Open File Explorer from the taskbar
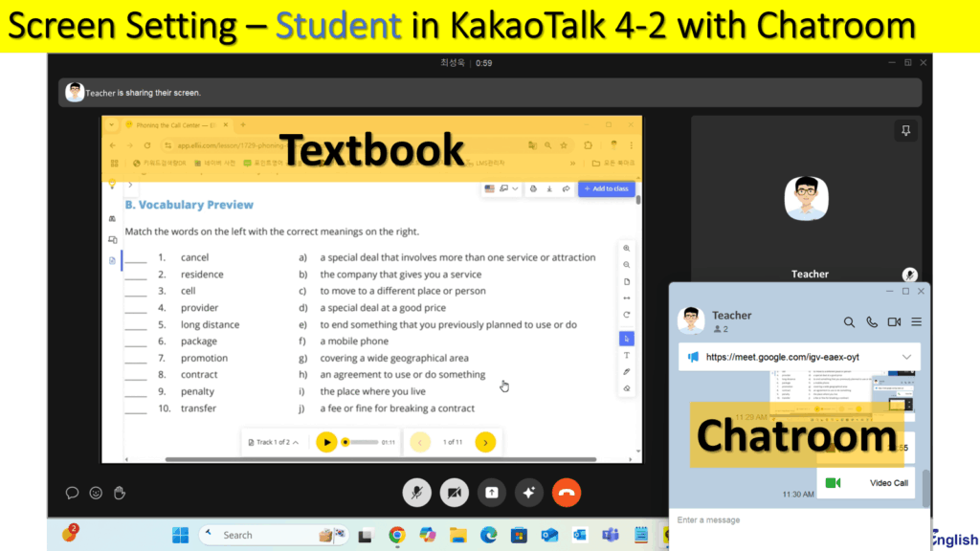This screenshot has height=551, width=980. (458, 536)
